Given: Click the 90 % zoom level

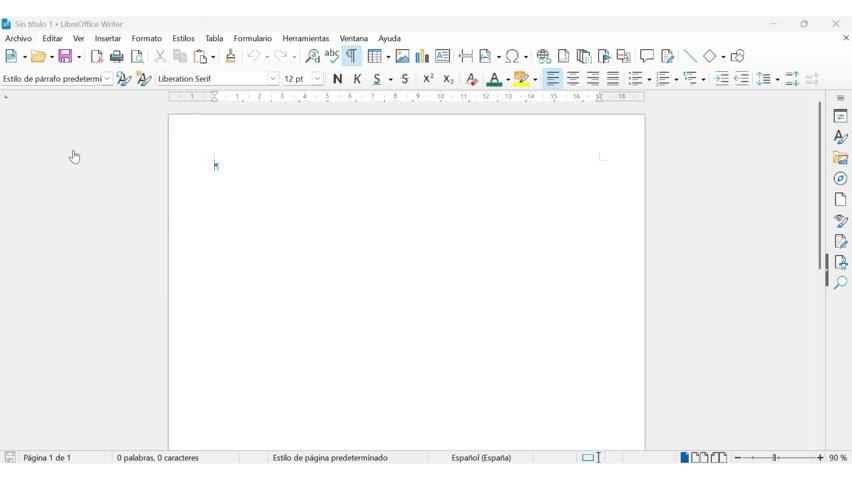Looking at the screenshot, I should click(x=837, y=458).
